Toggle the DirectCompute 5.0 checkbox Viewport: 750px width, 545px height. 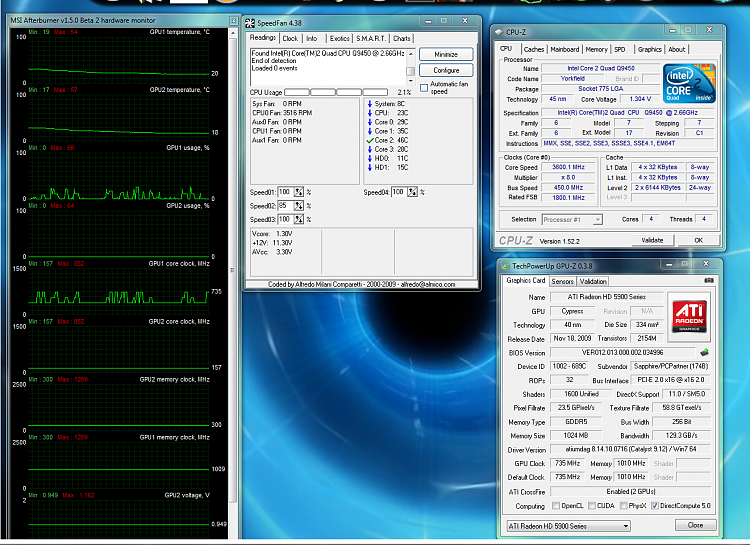[x=655, y=506]
